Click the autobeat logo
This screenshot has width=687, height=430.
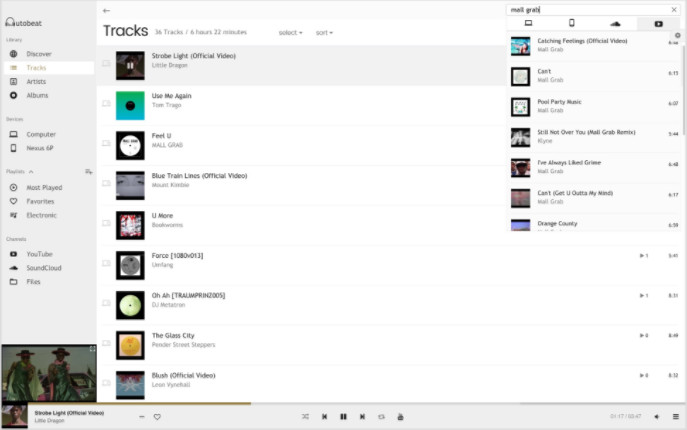pyautogui.click(x=24, y=22)
